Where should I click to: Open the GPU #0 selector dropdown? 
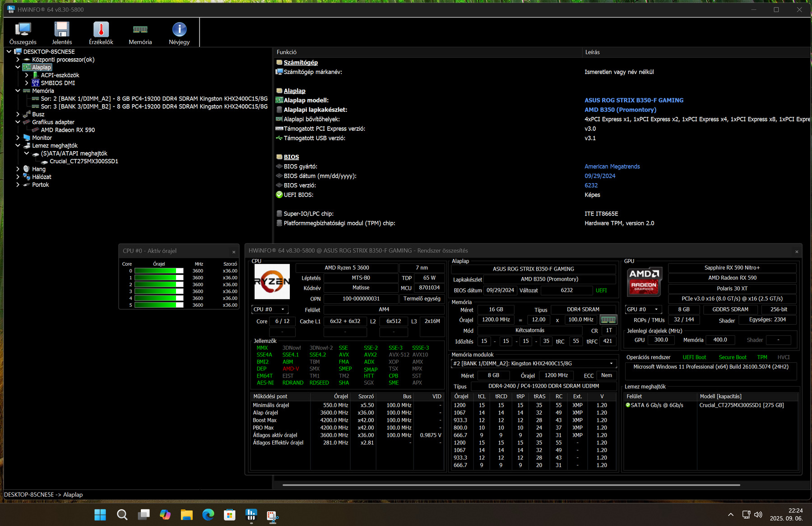pos(644,309)
